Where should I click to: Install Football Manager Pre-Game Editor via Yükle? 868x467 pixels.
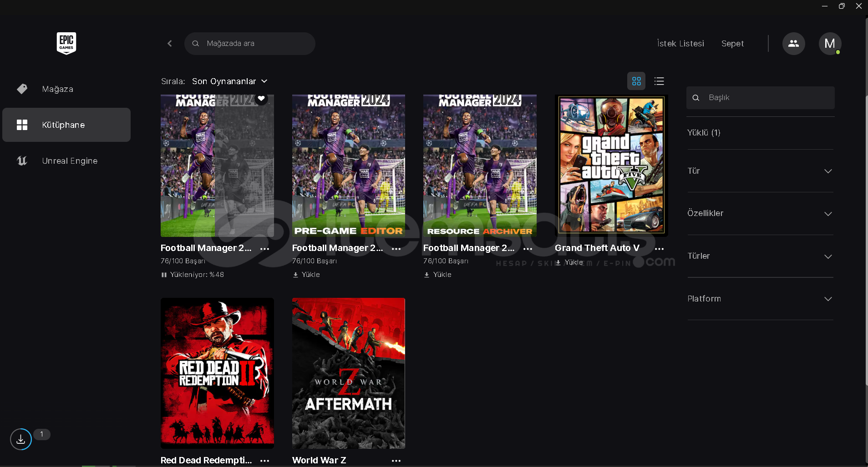pos(306,275)
